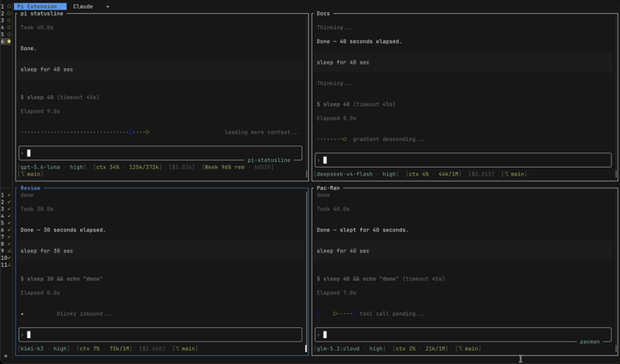Click the deepseek-v4-flash model label

pyautogui.click(x=344, y=174)
